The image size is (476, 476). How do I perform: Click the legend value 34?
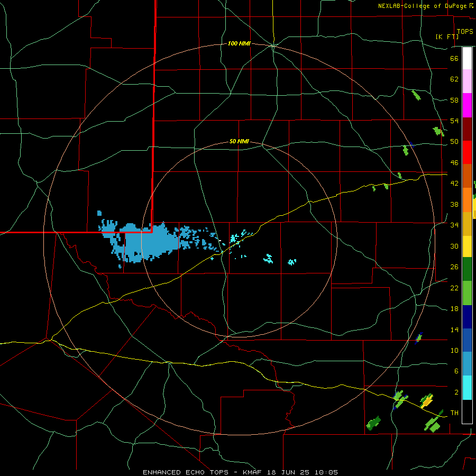pyautogui.click(x=454, y=225)
